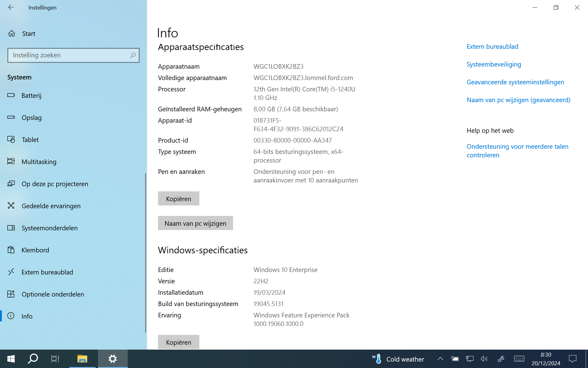Click the sidebar vertical scrollbar

[x=145, y=253]
